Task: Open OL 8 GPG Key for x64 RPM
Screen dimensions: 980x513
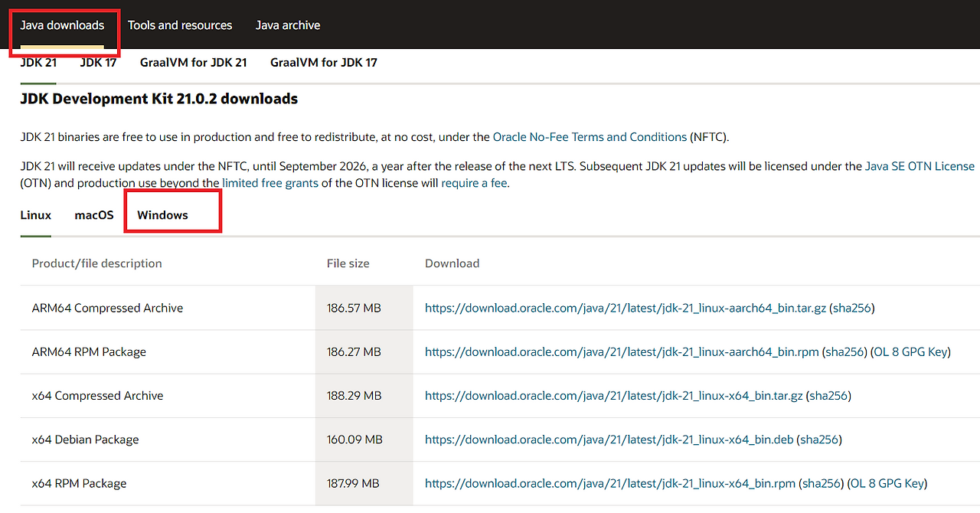Action: 888,483
